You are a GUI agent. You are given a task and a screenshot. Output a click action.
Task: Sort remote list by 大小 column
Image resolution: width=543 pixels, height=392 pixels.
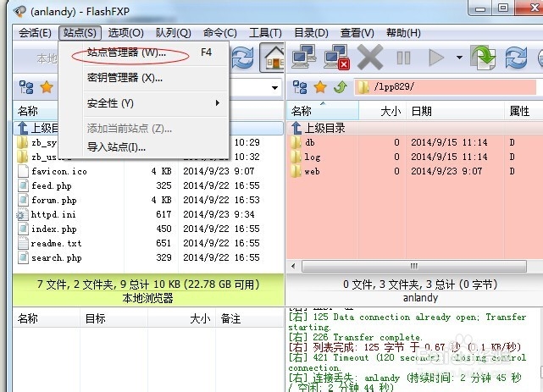[382, 111]
